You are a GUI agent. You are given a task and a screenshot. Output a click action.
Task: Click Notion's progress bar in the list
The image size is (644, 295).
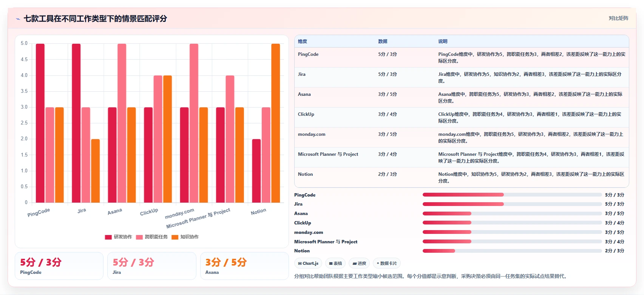[x=512, y=251]
